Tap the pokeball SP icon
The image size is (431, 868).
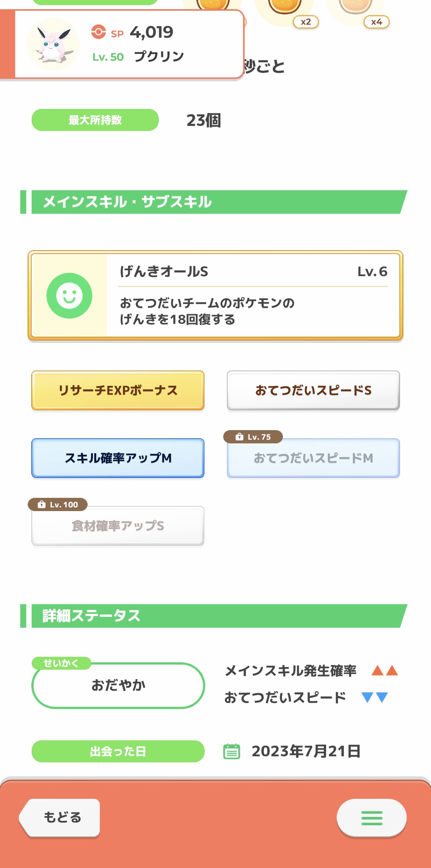click(98, 32)
